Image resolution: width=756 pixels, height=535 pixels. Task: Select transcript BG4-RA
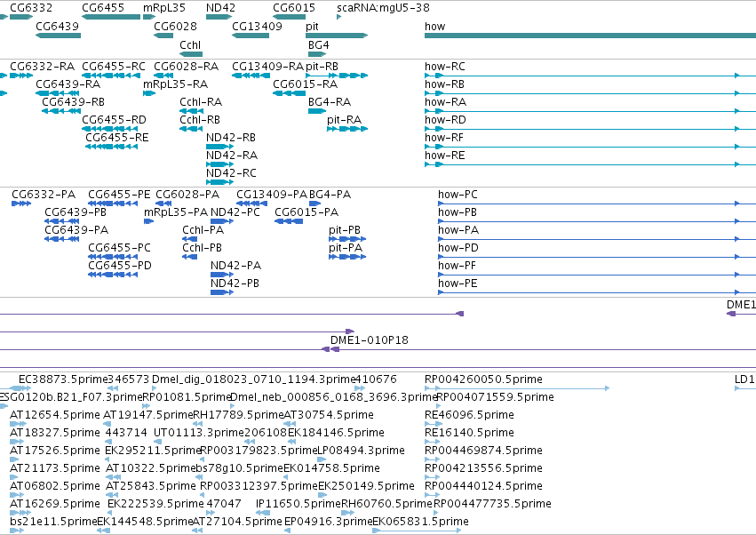tap(330, 102)
